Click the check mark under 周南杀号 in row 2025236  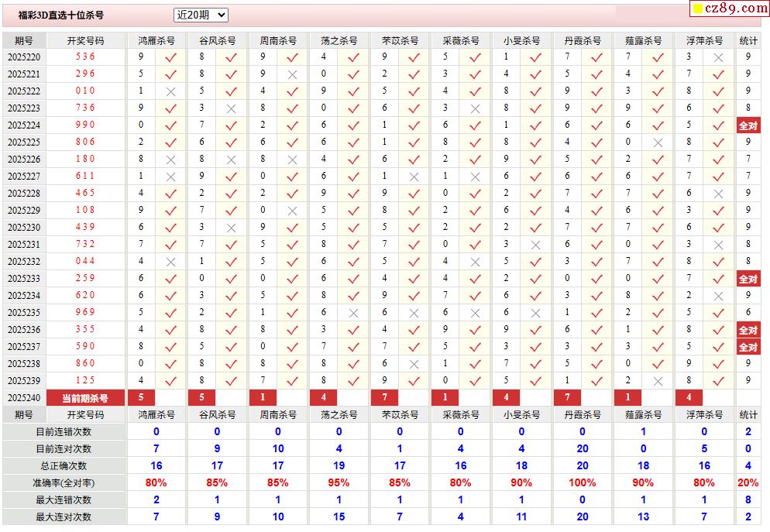pos(292,331)
